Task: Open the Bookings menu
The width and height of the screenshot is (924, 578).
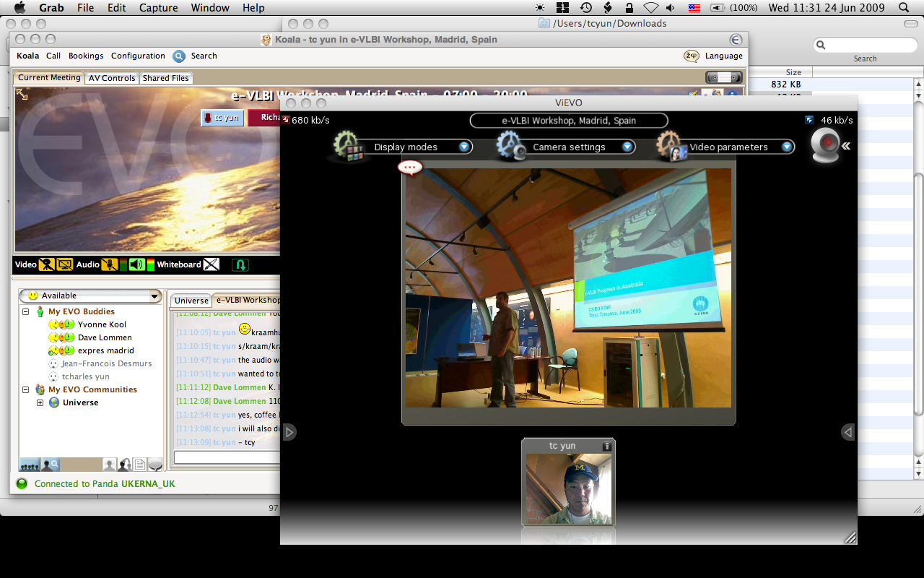Action: tap(86, 56)
